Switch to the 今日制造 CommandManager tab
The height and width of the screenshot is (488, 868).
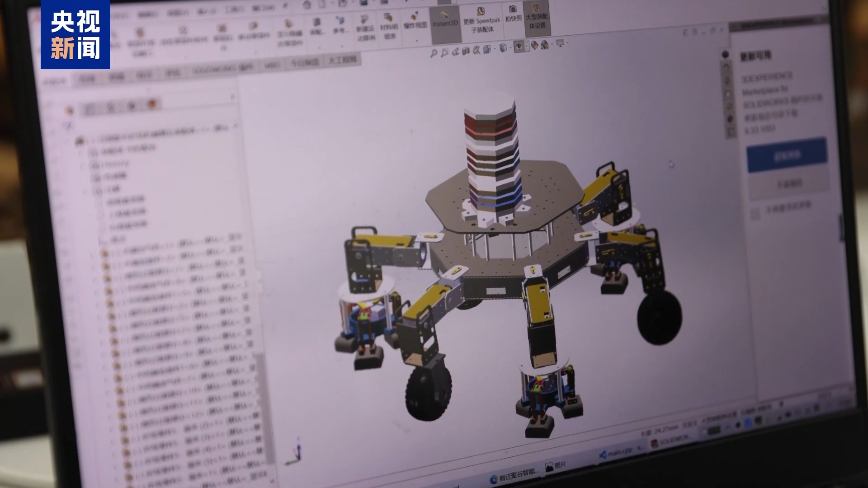304,61
